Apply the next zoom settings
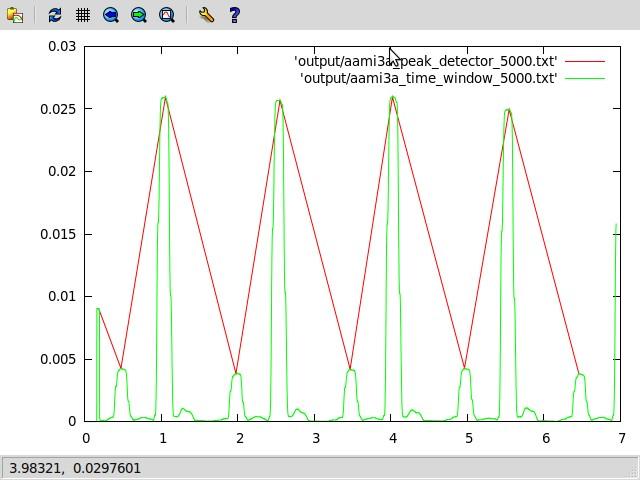Image resolution: width=640 pixels, height=480 pixels. tap(139, 15)
